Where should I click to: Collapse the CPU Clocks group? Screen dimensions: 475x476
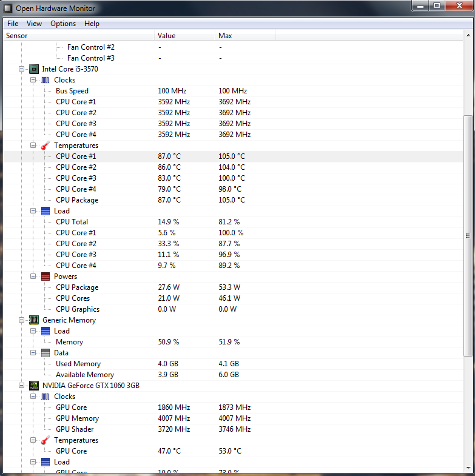click(33, 80)
